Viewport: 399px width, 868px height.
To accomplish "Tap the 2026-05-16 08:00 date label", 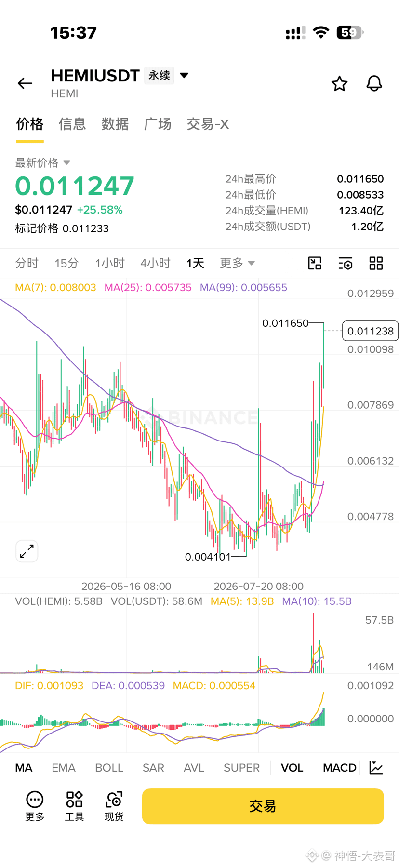I will pos(126,587).
